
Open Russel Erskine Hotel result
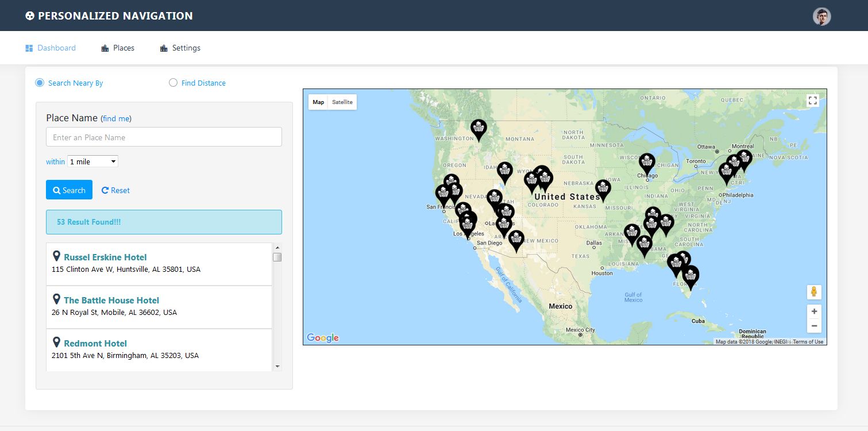[x=105, y=257]
